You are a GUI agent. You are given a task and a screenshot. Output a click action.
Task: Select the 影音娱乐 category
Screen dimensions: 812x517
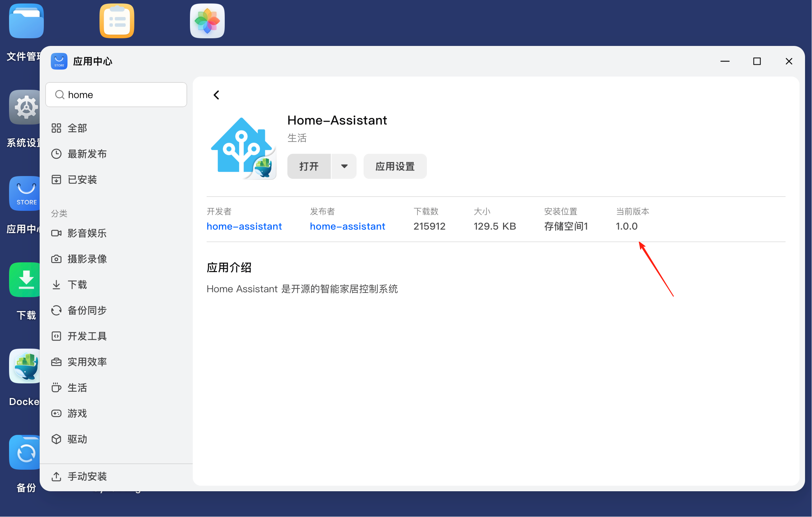click(x=87, y=233)
